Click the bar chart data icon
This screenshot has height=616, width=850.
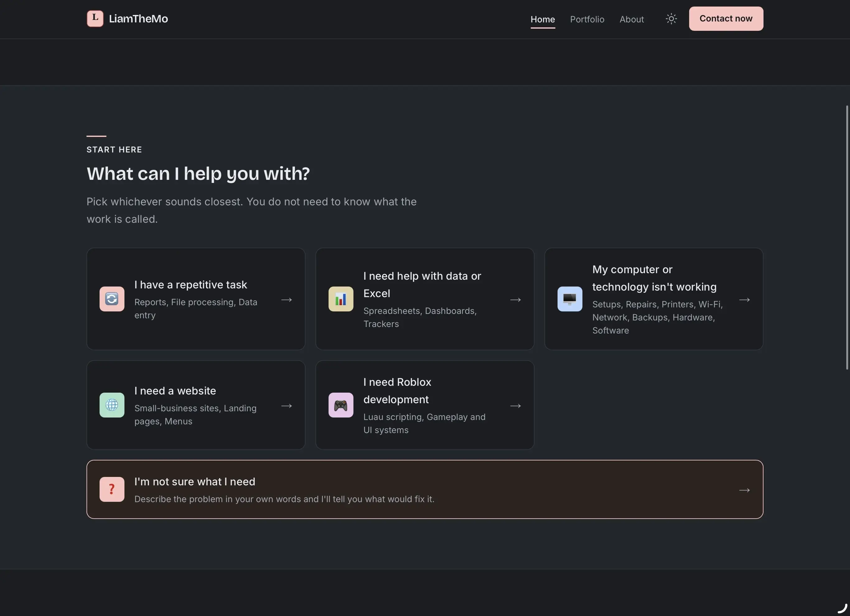tap(341, 299)
